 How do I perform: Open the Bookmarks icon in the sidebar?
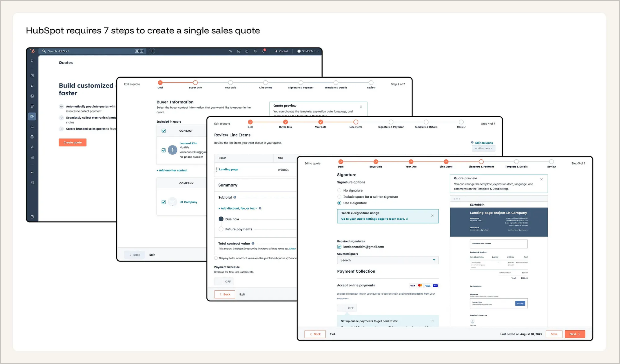point(32,61)
